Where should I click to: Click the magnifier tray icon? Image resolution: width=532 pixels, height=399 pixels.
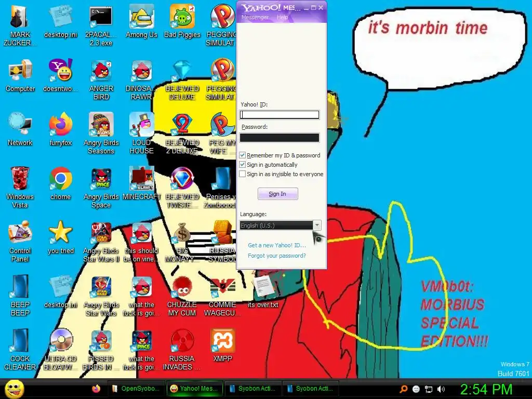403,389
